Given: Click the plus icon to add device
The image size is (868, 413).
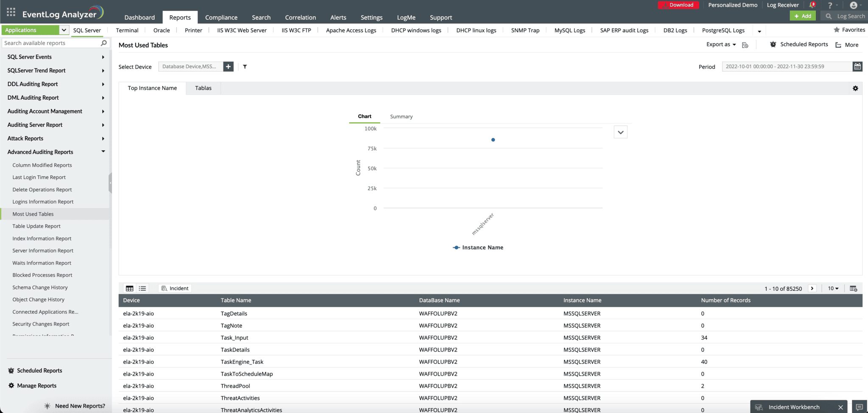Looking at the screenshot, I should (x=228, y=67).
